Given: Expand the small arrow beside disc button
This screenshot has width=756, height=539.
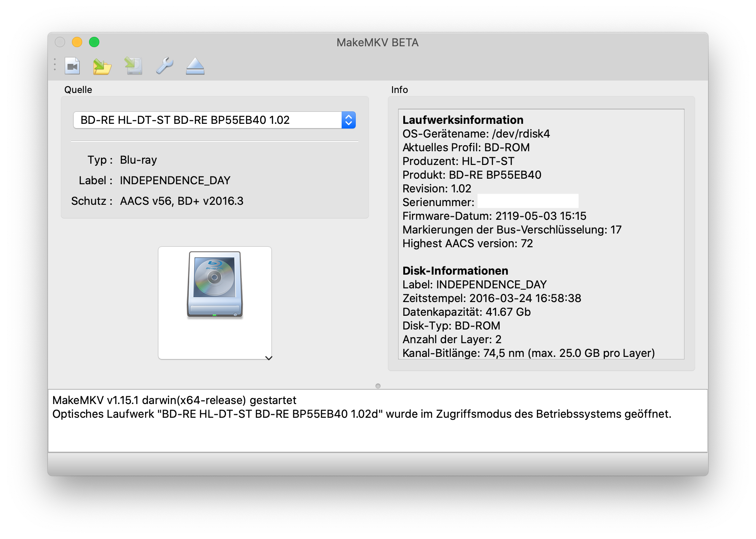Looking at the screenshot, I should [269, 358].
